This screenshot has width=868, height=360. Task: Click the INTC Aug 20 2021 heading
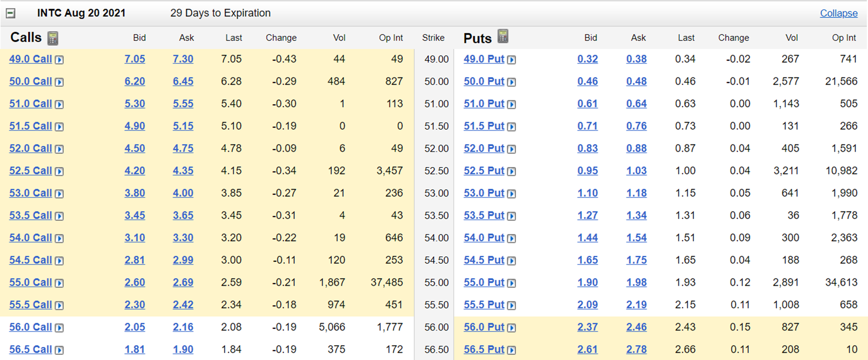click(x=81, y=13)
